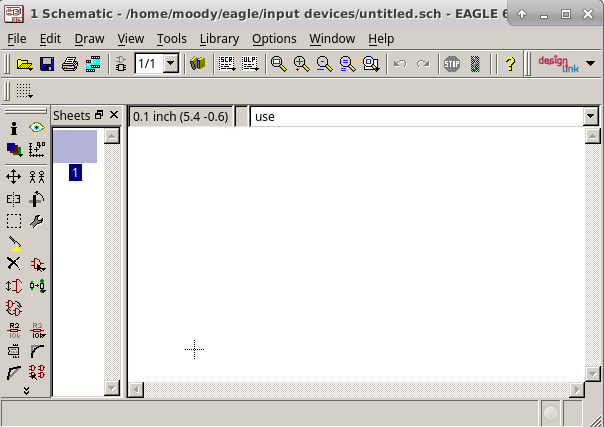Switch to board editor icon
The image size is (604, 427).
click(121, 64)
